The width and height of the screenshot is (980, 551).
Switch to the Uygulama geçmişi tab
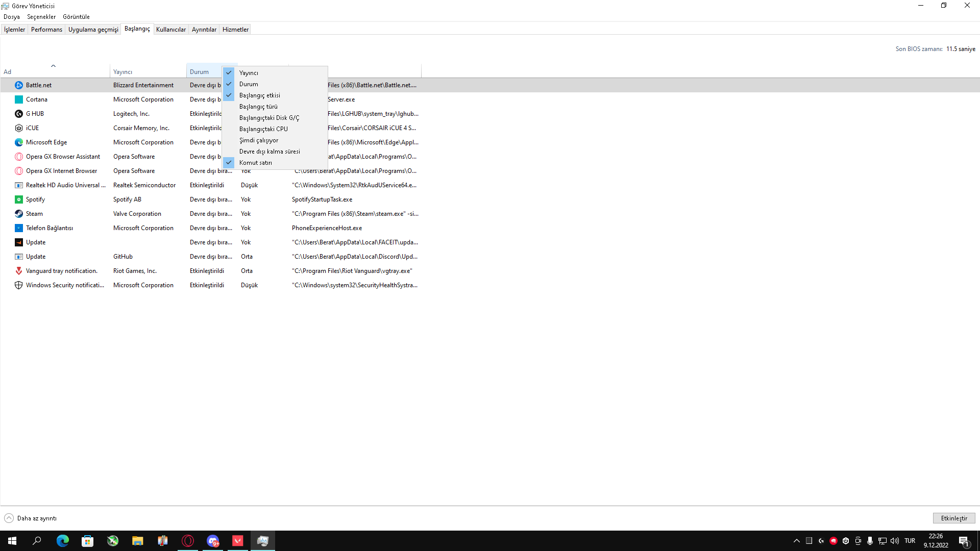93,30
